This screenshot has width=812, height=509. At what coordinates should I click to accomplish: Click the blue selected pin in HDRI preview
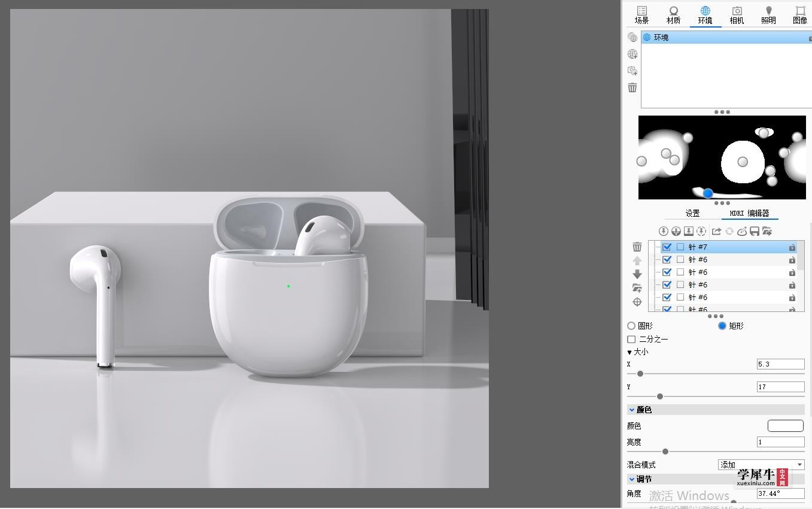click(x=708, y=193)
